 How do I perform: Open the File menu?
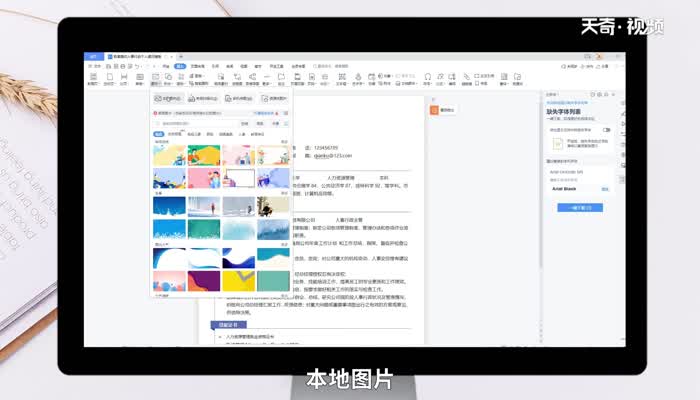point(95,66)
